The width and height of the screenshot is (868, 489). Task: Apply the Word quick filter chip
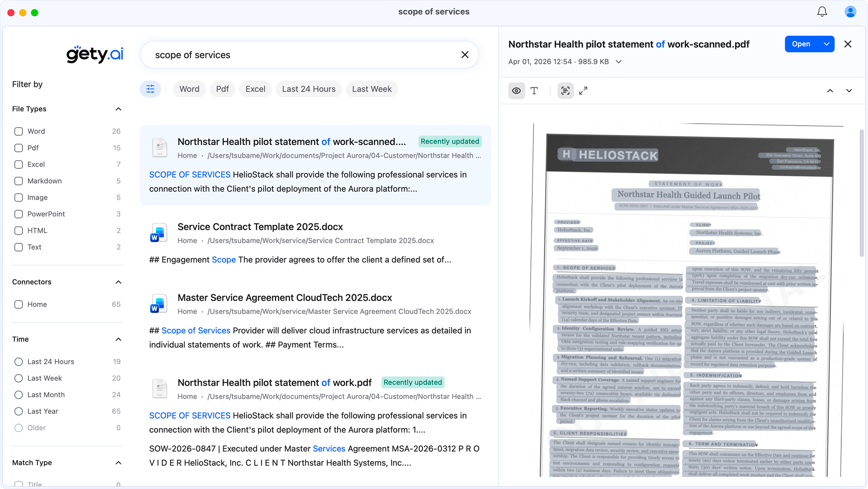click(x=189, y=89)
